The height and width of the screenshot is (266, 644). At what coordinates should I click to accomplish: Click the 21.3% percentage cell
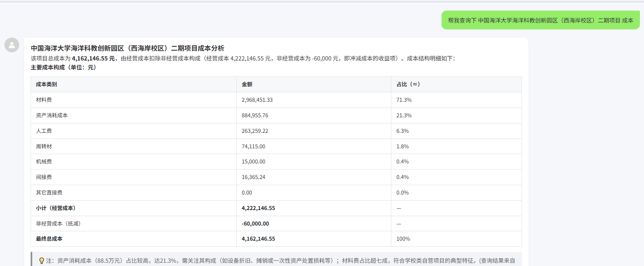404,115
